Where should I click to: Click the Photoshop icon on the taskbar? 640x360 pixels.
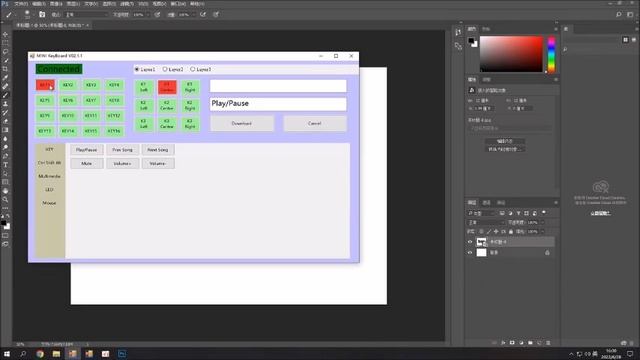pyautogui.click(x=122, y=354)
